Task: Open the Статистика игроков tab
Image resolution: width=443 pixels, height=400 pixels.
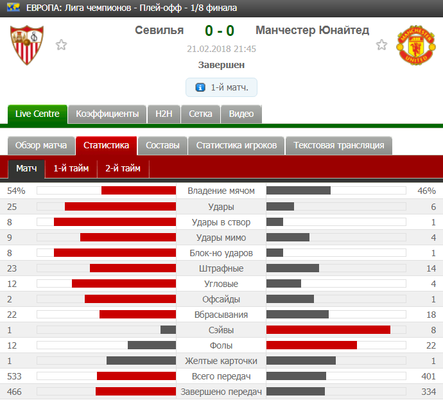Action: [x=236, y=146]
